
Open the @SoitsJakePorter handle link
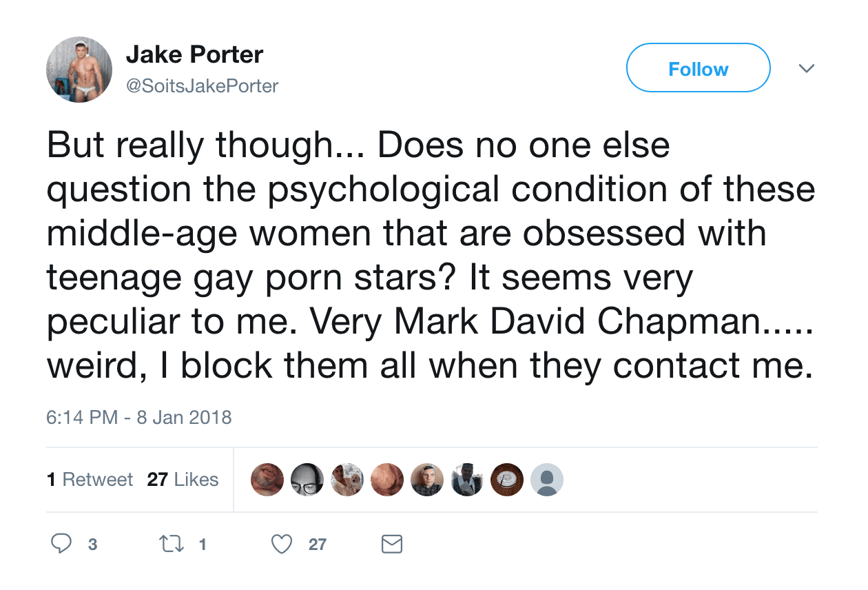(202, 86)
